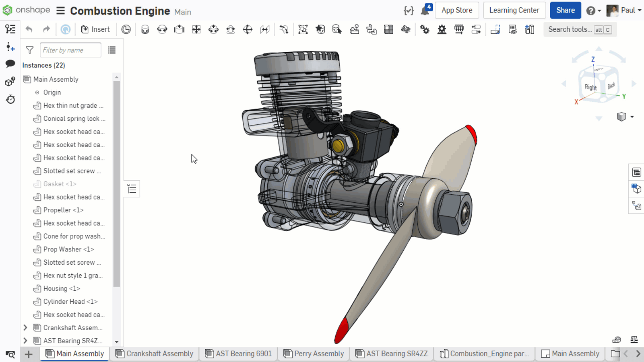Choose the Rack and pinion relation tool
644x362 pixels.
442,29
